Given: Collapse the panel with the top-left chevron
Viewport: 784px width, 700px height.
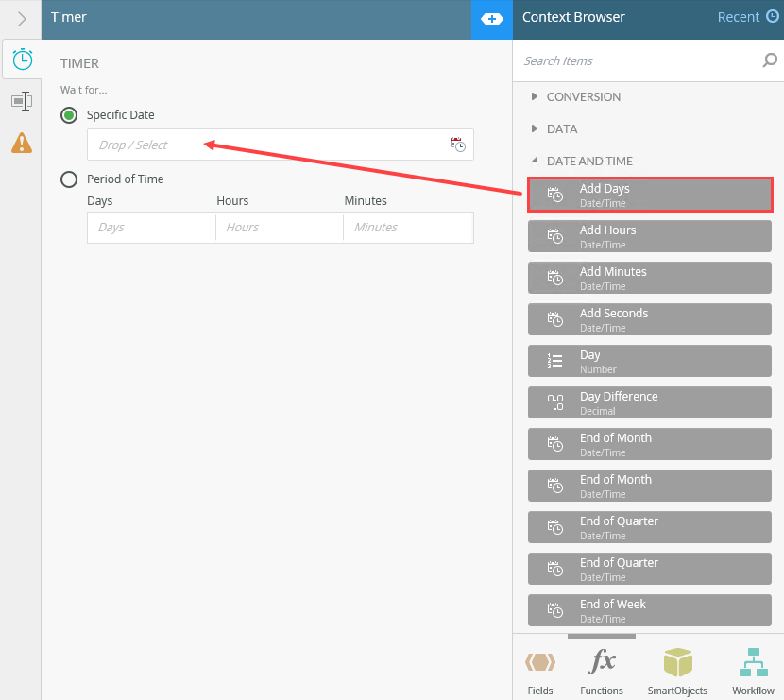Looking at the screenshot, I should (22, 19).
